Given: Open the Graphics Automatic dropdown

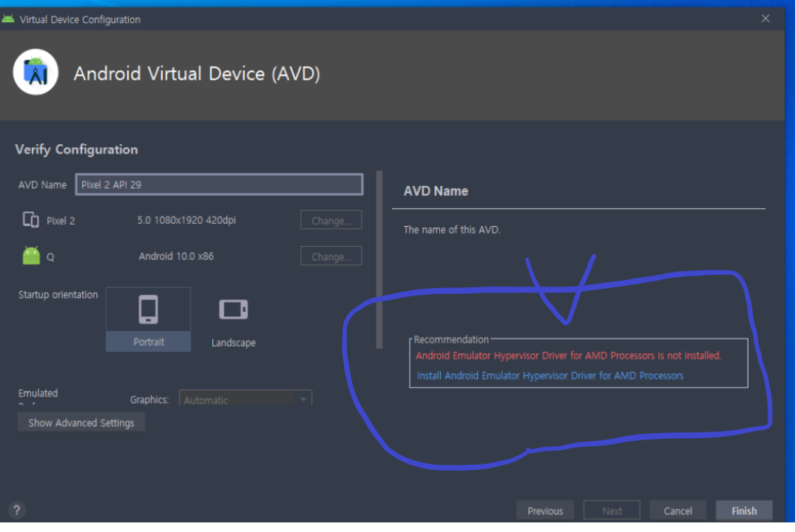Looking at the screenshot, I should tap(246, 399).
